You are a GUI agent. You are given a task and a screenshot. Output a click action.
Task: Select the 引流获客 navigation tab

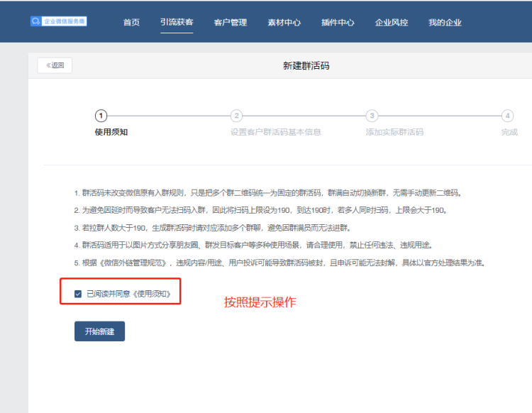177,23
